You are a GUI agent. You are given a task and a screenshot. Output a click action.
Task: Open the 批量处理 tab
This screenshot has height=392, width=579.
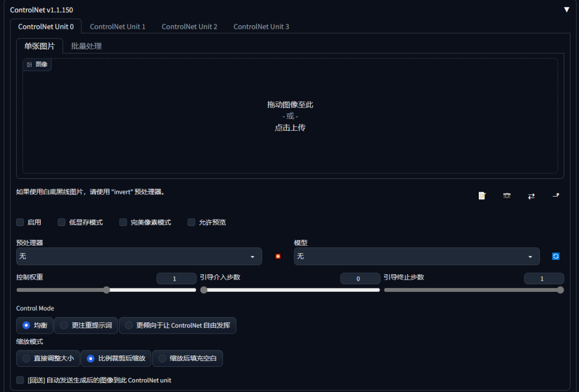click(x=86, y=46)
